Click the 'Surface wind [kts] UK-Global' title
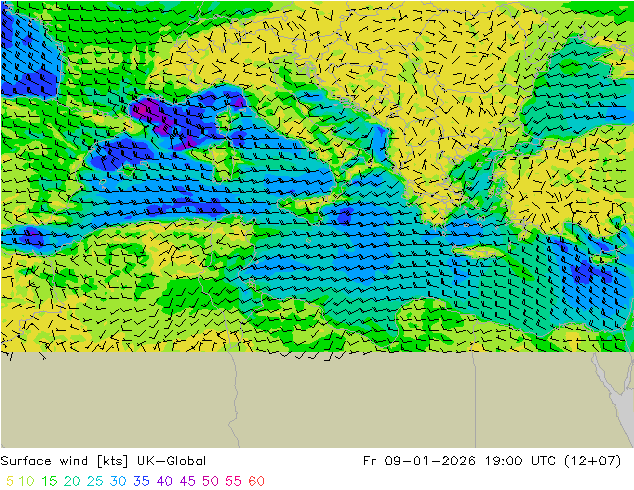The image size is (634, 490). coord(103,461)
